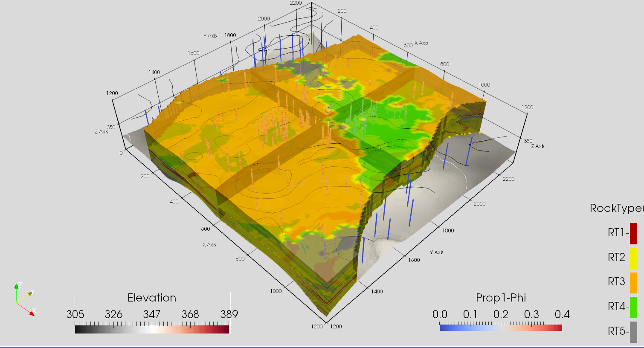Click the RT4 legend label

pos(616,307)
